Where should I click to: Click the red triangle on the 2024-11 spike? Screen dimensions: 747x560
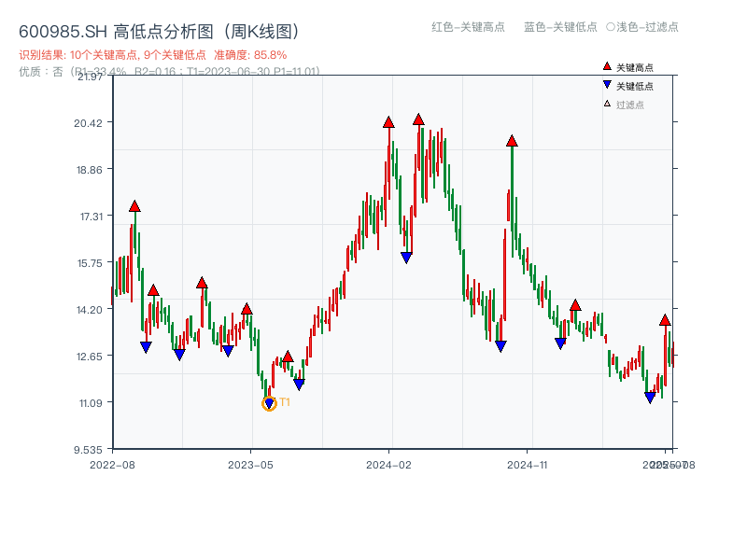tap(510, 140)
